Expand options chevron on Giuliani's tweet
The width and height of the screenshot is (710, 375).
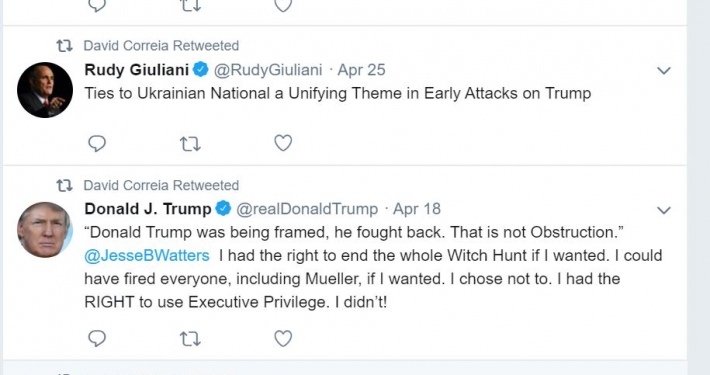[x=663, y=71]
